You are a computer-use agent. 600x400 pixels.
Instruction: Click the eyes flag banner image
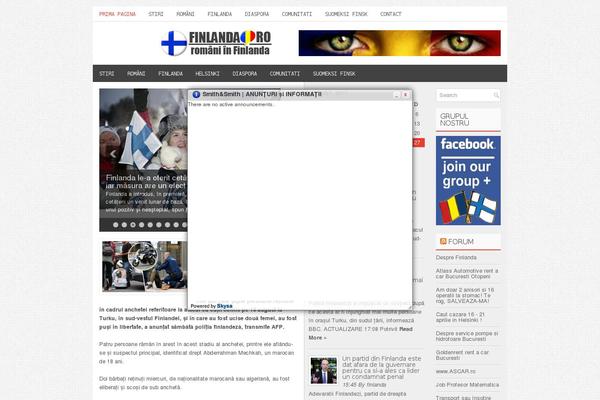coord(385,43)
